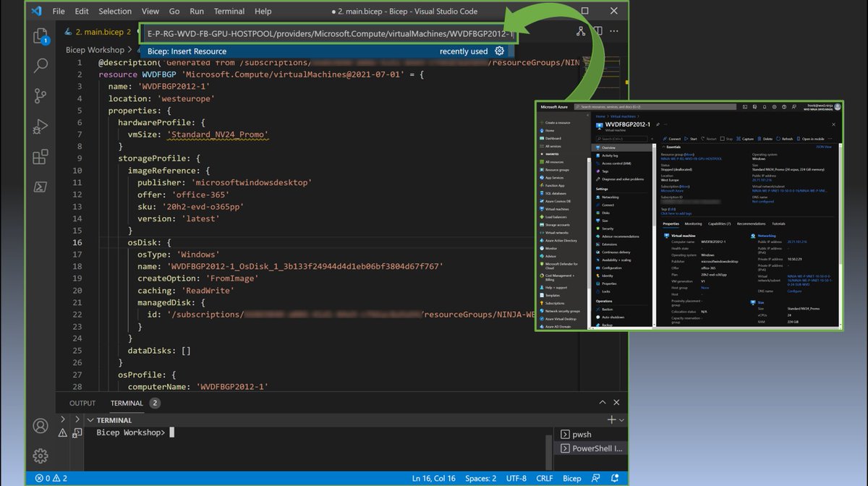Open the View menu
Viewport: 868px width, 486px height.
[150, 12]
